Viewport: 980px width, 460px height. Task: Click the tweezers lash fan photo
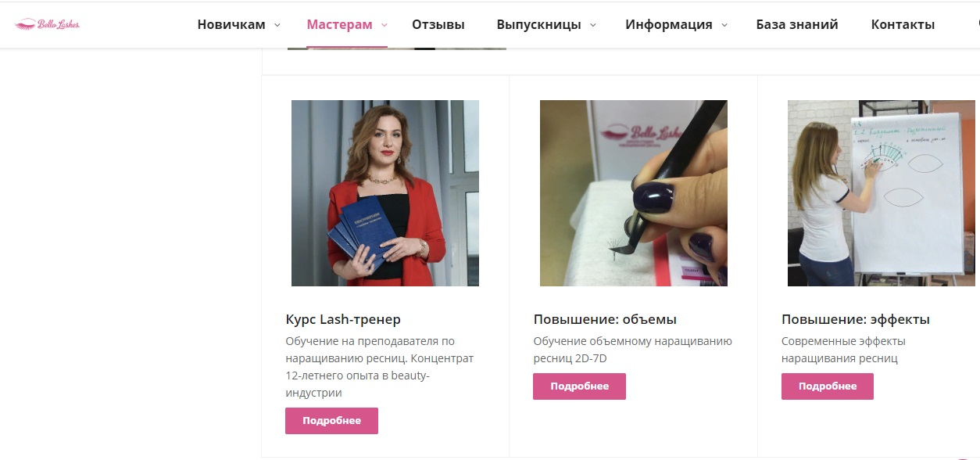pos(634,193)
